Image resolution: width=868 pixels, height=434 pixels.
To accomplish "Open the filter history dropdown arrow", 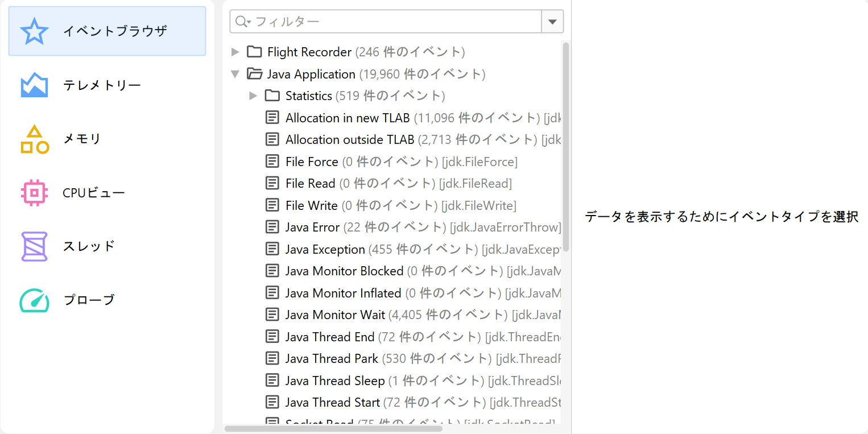I will (x=552, y=22).
